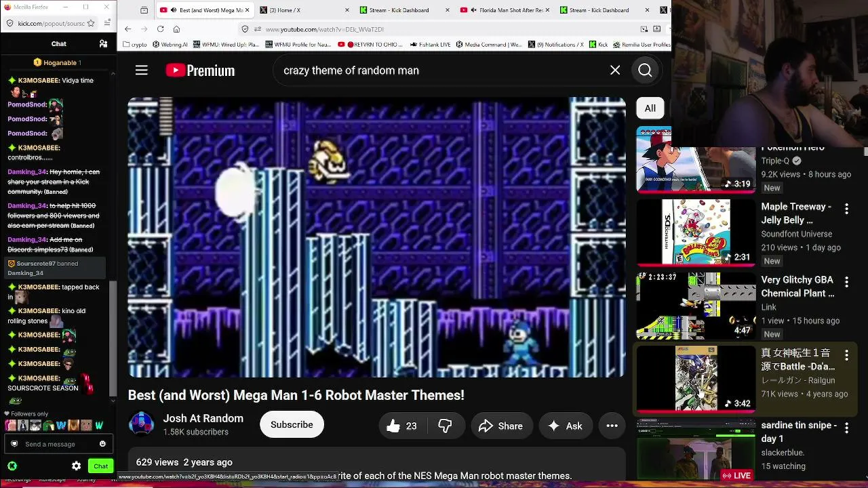Viewport: 868px width, 488px height.
Task: Open the Josh At Random channel name link
Action: [x=203, y=418]
